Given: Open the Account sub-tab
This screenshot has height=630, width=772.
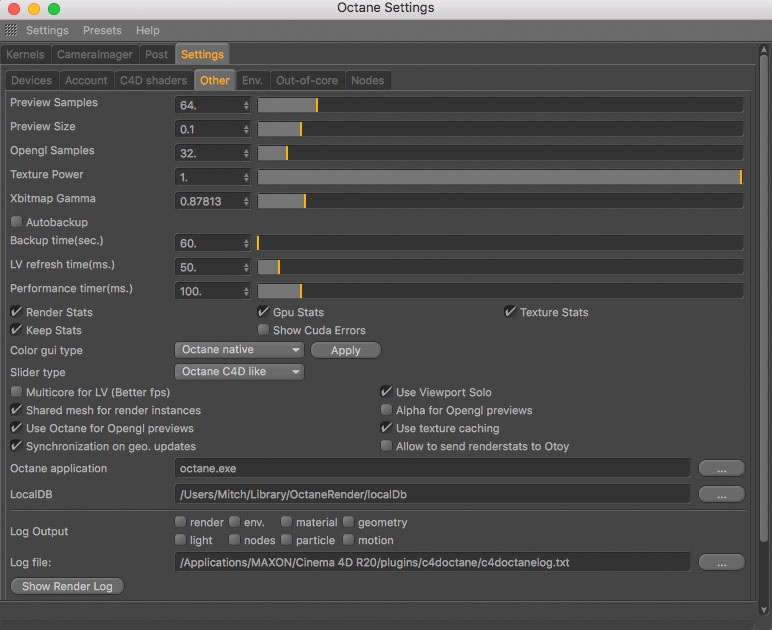Looking at the screenshot, I should click(86, 81).
